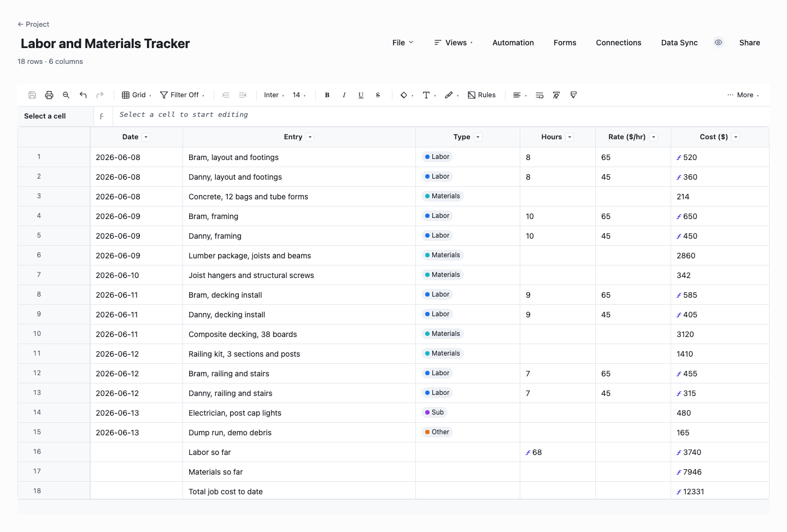Click formula icon in the 3740 cell
This screenshot has width=787, height=532.
[x=679, y=453]
